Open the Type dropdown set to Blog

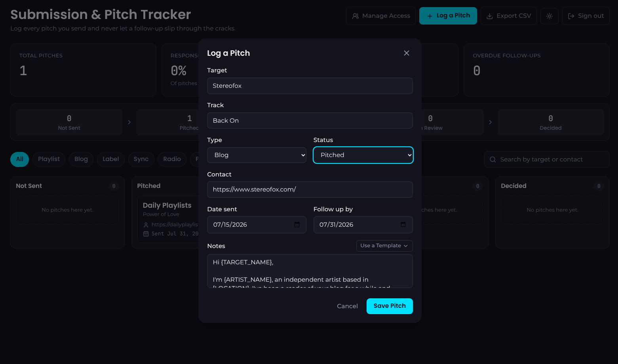coord(257,155)
